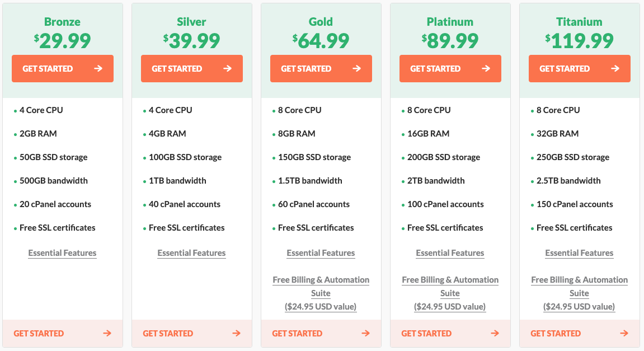Choose the Bronze plan with orange GET STARTED

63,69
